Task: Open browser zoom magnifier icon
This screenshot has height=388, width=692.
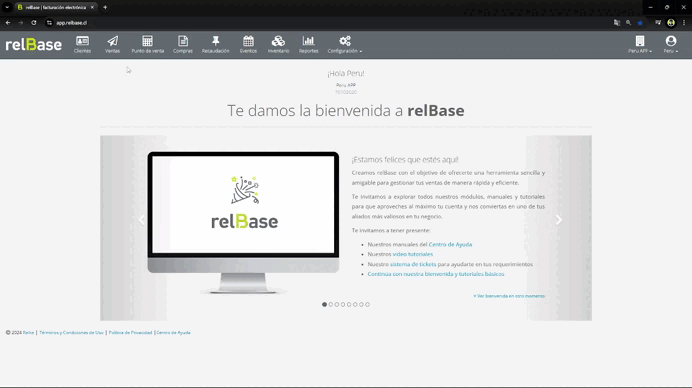Action: point(628,23)
